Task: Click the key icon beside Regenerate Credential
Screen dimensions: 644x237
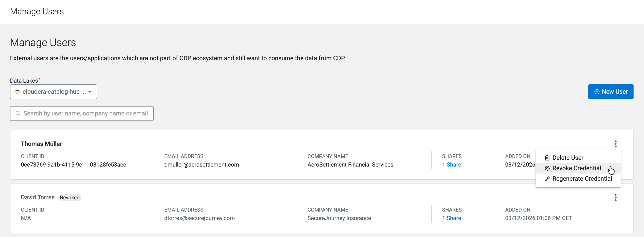Action: 547,179
